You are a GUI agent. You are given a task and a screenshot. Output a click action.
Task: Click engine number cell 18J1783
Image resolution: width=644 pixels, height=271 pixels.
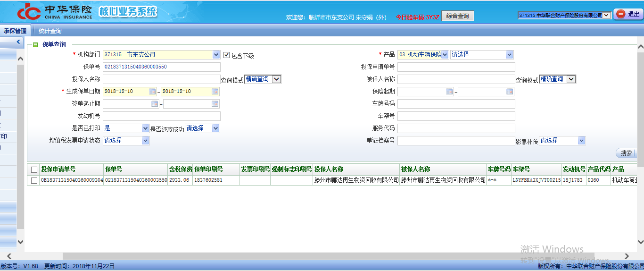tap(574, 180)
